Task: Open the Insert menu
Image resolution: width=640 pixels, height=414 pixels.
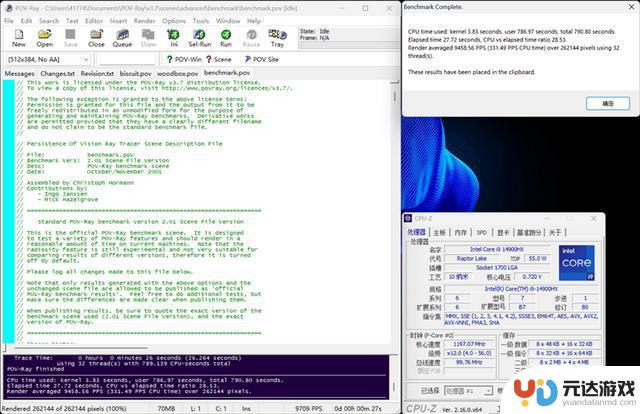Action: click(118, 21)
